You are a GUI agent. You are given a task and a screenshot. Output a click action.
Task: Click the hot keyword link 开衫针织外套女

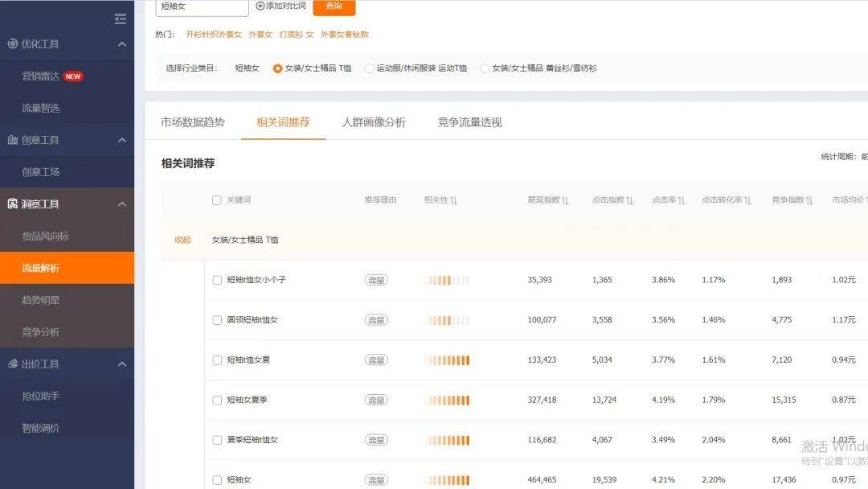point(214,35)
